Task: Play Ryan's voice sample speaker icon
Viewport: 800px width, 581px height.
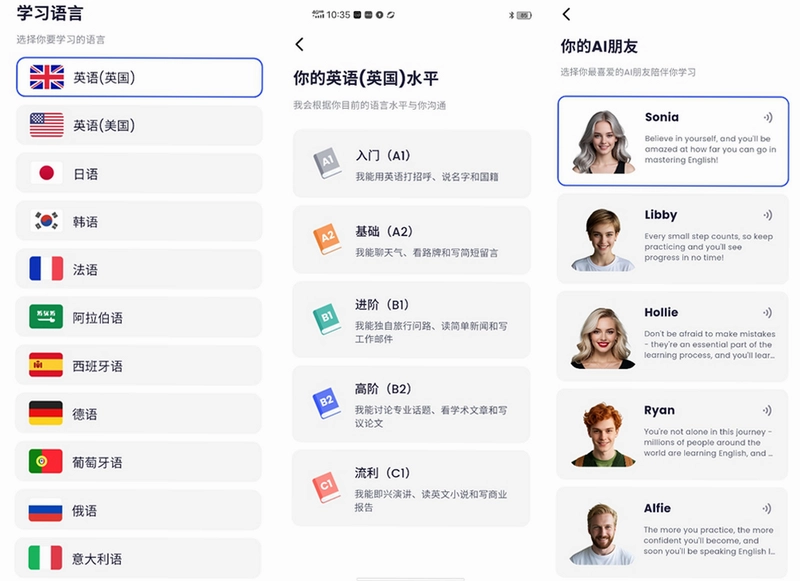Action: (768, 411)
